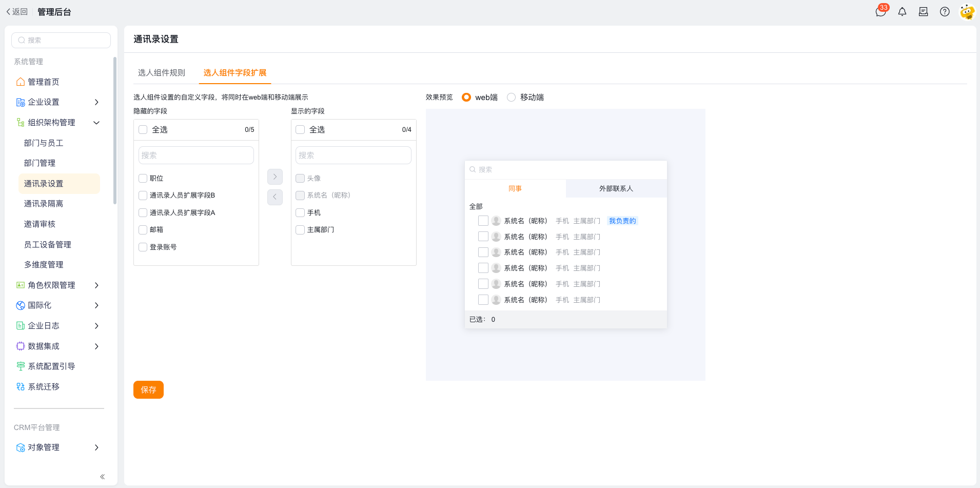Tick the 邮箱 field checkbox

click(x=143, y=230)
